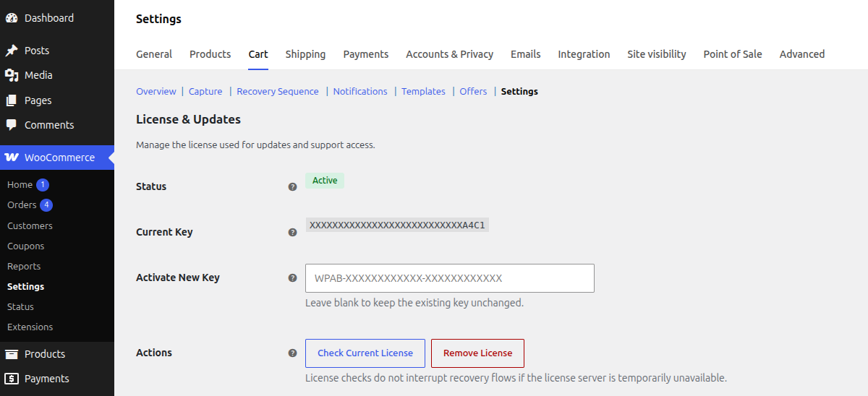Open the Coupons submenu item
Image resolution: width=868 pixels, height=396 pixels.
pos(25,246)
